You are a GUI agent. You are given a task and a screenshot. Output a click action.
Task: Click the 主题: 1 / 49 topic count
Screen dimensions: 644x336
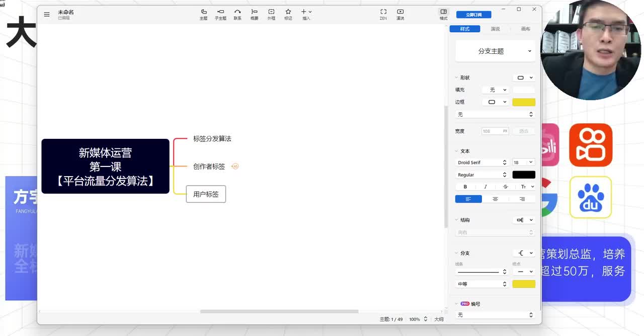coord(391,319)
